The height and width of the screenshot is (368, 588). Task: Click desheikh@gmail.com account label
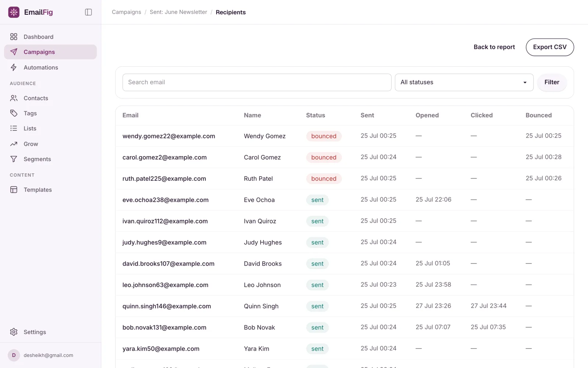(48, 355)
